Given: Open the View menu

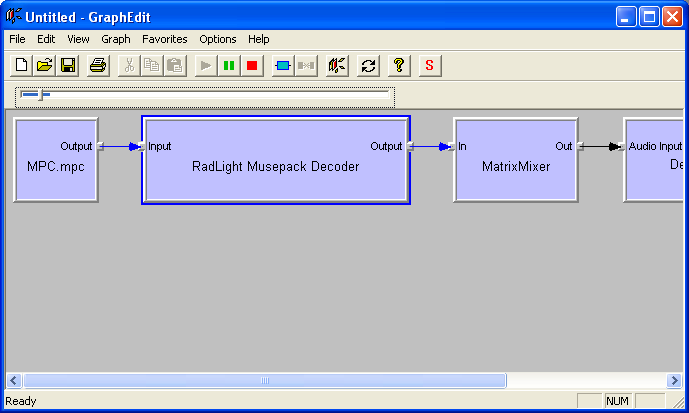Looking at the screenshot, I should 78,39.
